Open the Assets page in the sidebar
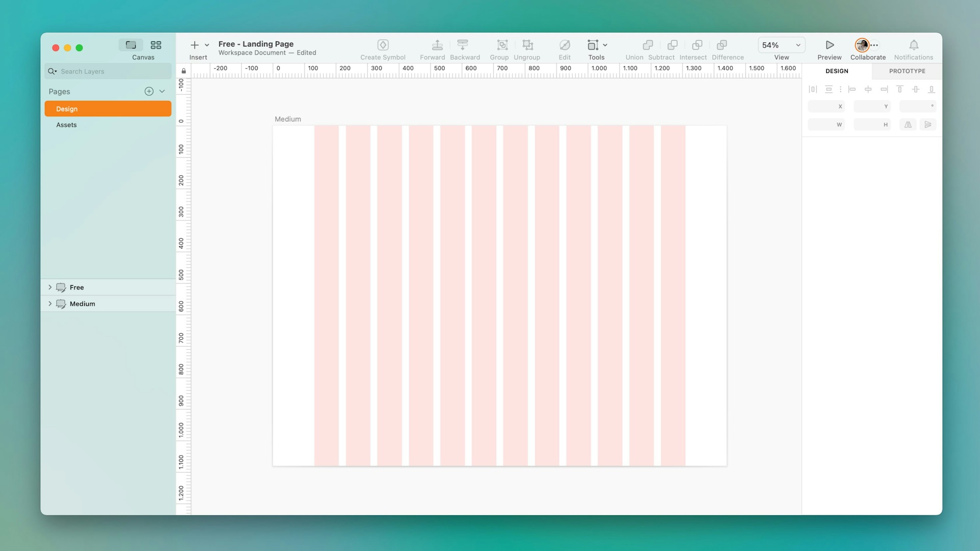Image resolution: width=980 pixels, height=551 pixels. point(66,124)
